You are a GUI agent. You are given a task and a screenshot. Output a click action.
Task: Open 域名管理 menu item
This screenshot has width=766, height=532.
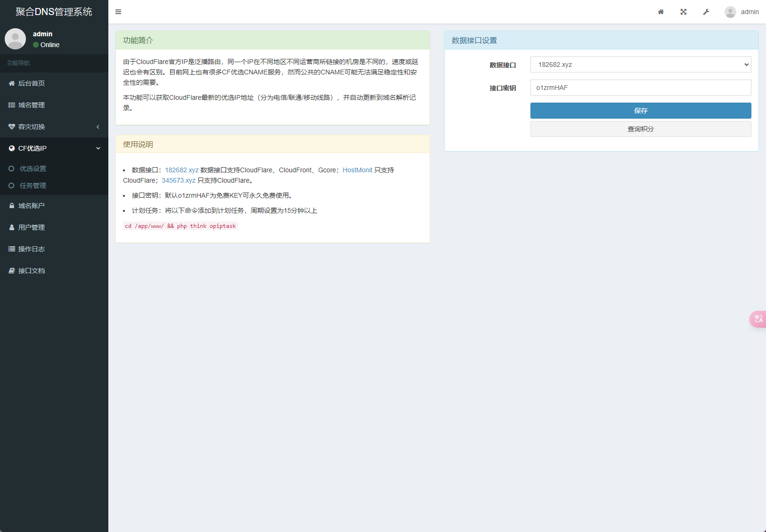point(54,105)
